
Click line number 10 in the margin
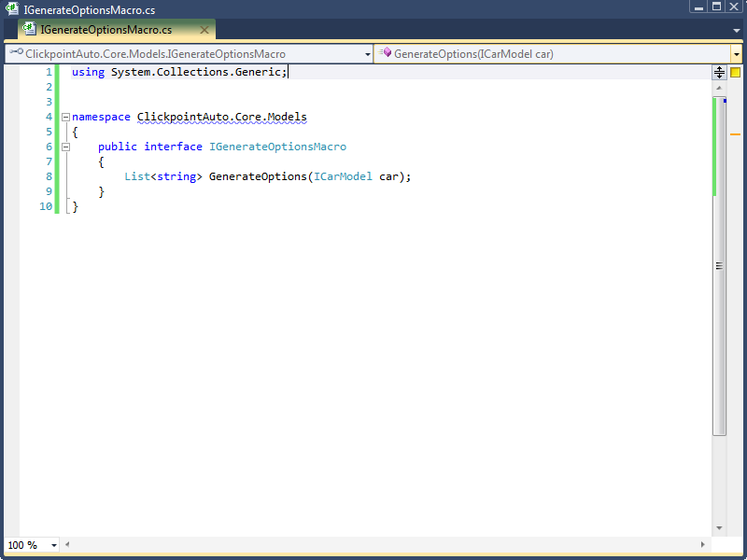click(x=46, y=206)
